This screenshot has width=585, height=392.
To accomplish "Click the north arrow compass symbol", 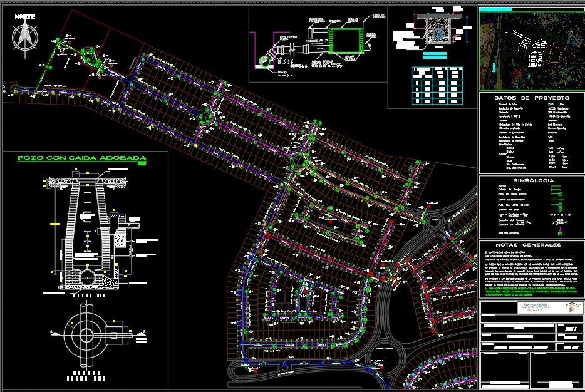I will click(24, 36).
